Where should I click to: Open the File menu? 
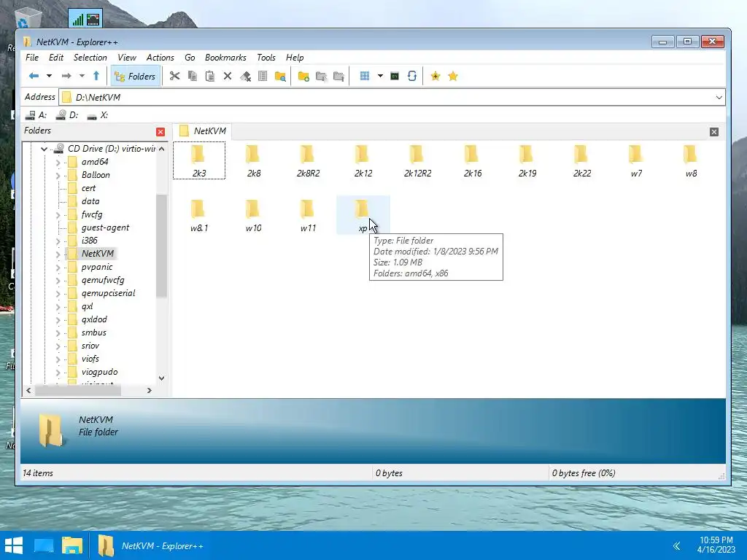[32, 57]
